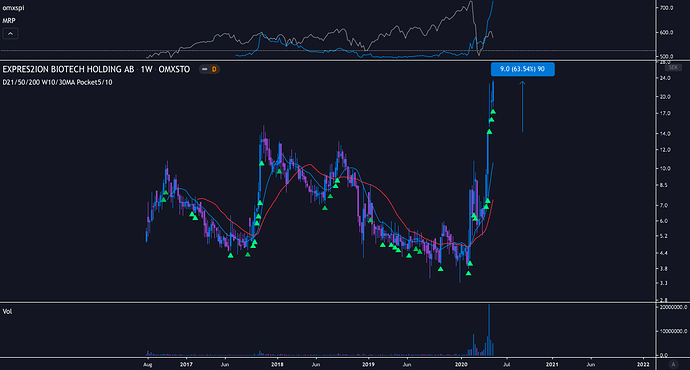Click the 4.4 price scale label
Viewport: 690px width, 370px height.
point(664,253)
